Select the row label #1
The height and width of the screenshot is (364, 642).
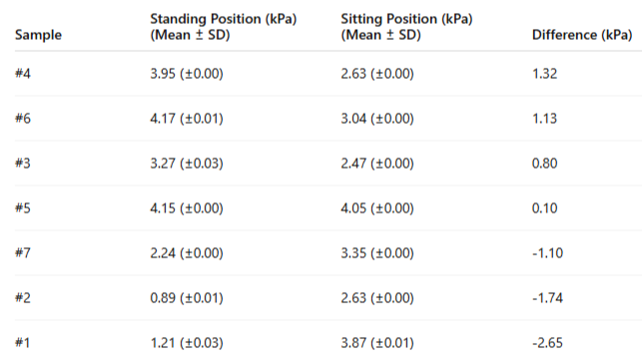[23, 343]
